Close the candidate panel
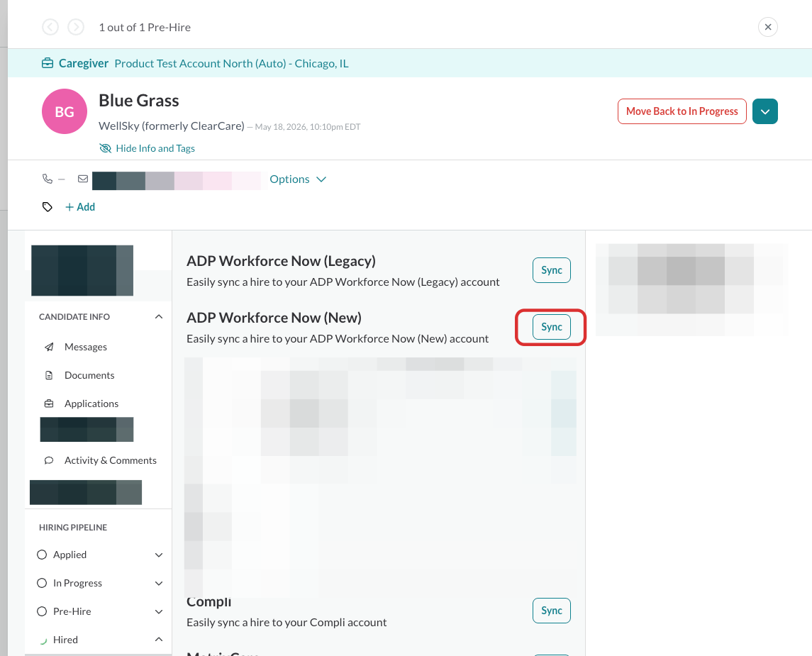Screen dimensions: 812x656 768,27
